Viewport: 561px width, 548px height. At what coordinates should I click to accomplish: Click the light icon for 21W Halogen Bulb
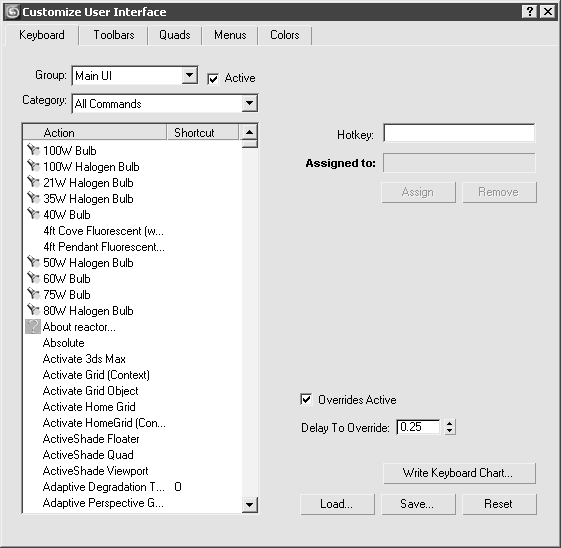33,182
